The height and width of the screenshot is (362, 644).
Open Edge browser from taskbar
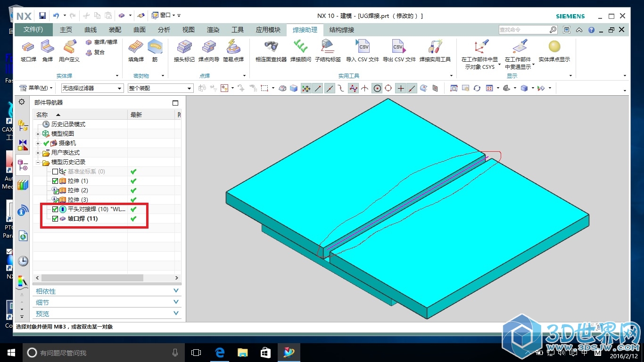(220, 353)
